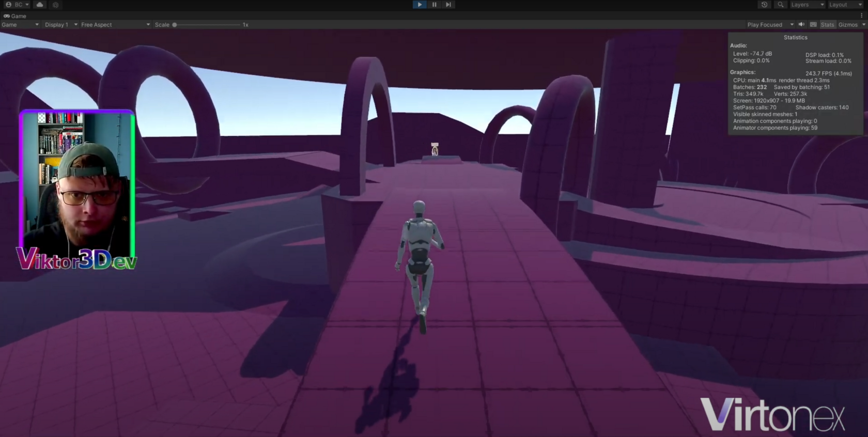This screenshot has width=868, height=437.
Task: Open the Layers dropdown menu
Action: [807, 5]
